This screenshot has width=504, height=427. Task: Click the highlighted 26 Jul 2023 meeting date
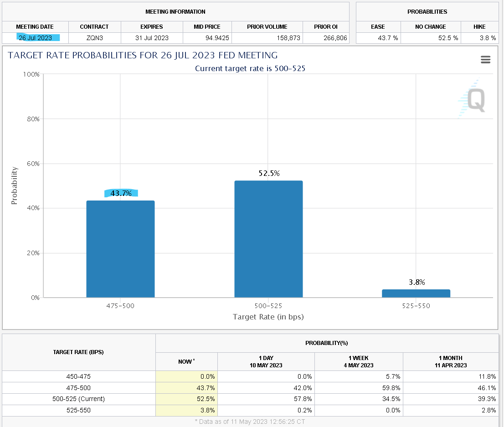pyautogui.click(x=36, y=38)
